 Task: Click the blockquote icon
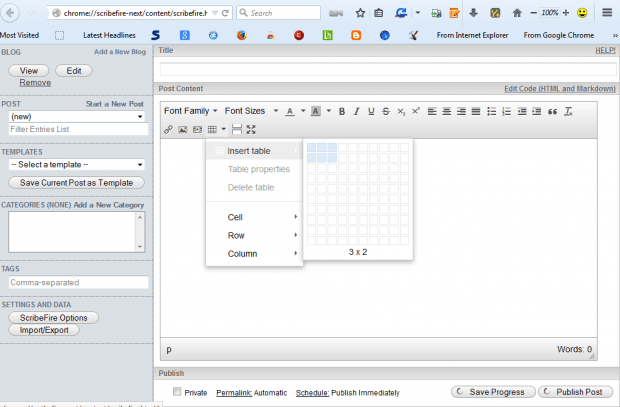(552, 111)
